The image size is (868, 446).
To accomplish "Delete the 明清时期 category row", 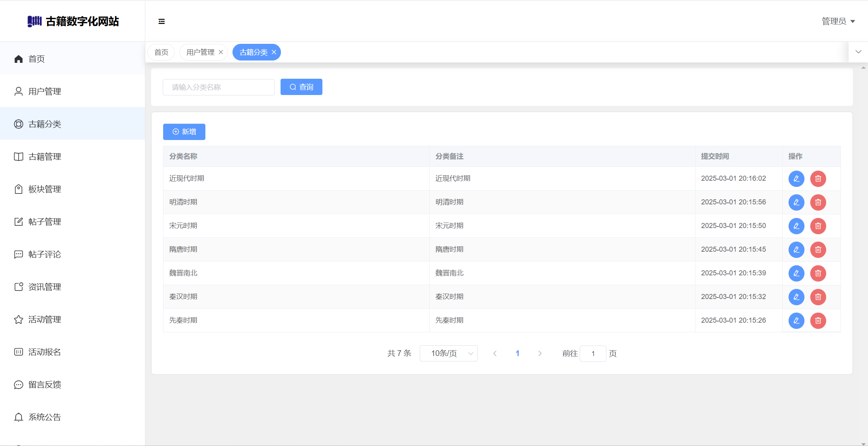I will (818, 202).
